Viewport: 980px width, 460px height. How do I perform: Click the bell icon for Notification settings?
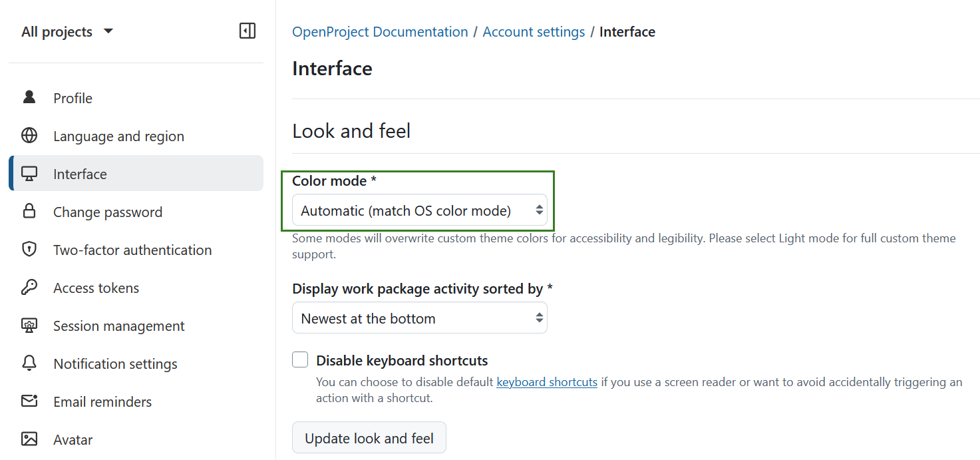tap(29, 363)
